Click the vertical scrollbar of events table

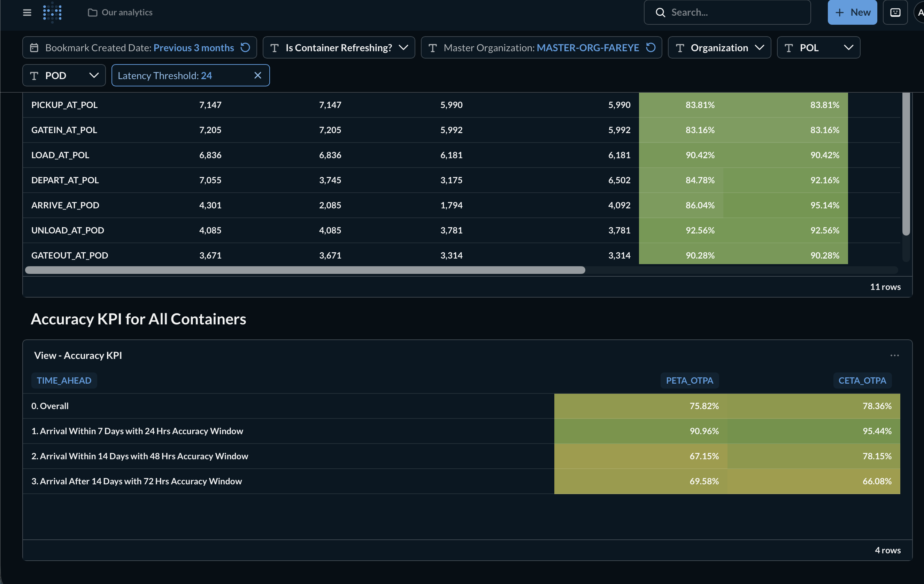click(906, 163)
